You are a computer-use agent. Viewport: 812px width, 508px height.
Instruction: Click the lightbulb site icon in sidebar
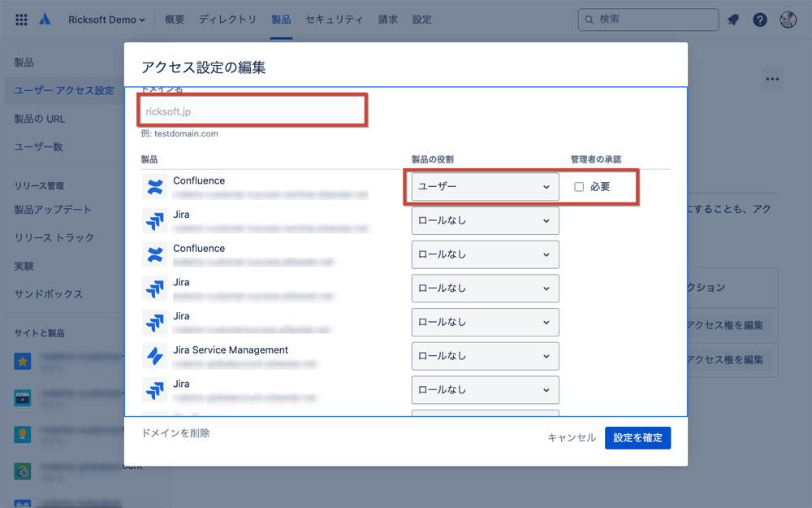pos(22,434)
